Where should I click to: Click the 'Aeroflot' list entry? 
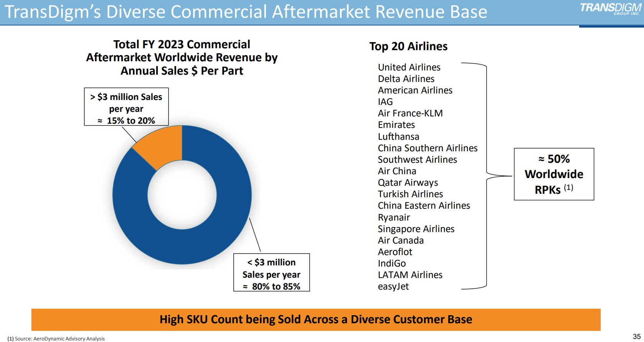coord(395,252)
